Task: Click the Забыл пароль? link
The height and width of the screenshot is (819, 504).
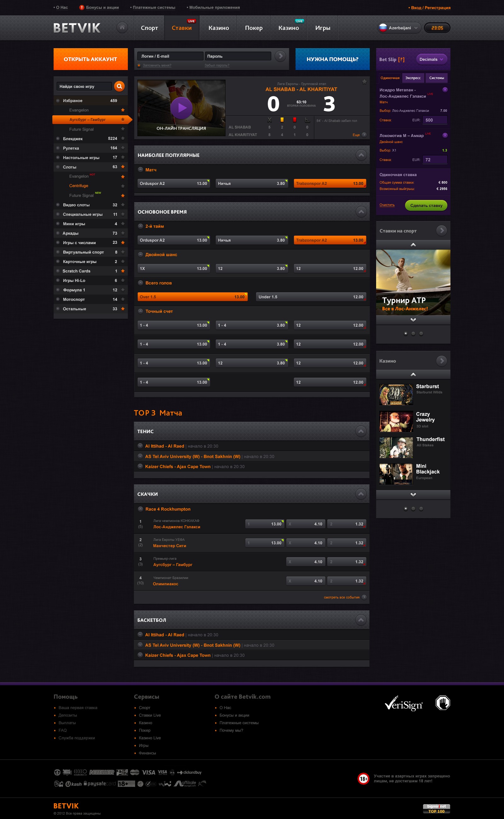Action: 217,65
